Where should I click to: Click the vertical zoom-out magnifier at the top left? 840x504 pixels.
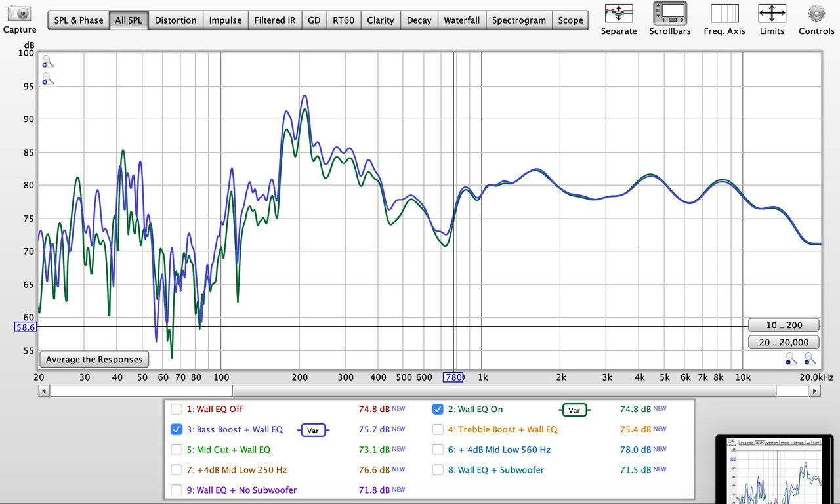click(x=47, y=79)
